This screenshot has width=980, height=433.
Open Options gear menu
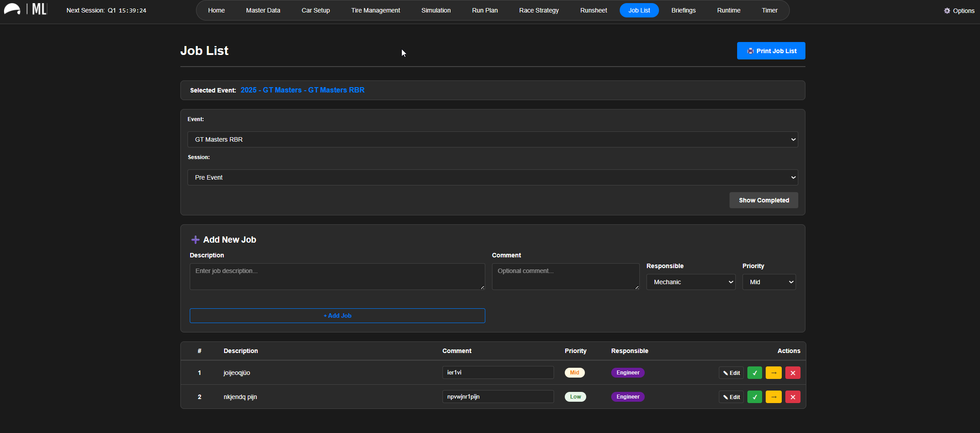pyautogui.click(x=959, y=11)
